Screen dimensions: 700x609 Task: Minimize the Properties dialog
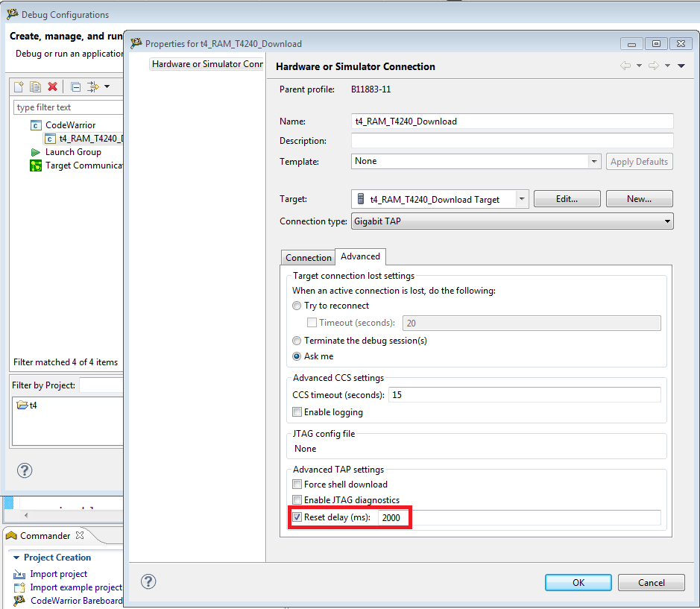631,44
